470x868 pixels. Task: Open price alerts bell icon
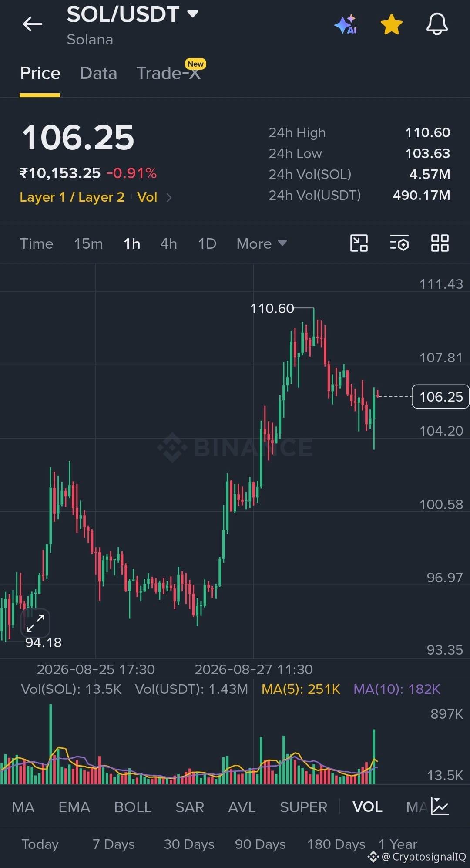tap(437, 24)
